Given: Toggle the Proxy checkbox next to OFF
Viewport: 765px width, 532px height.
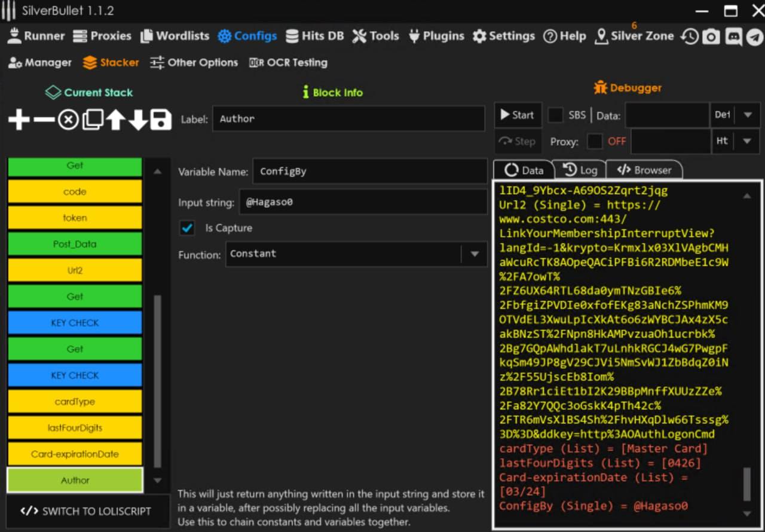Looking at the screenshot, I should pos(595,141).
